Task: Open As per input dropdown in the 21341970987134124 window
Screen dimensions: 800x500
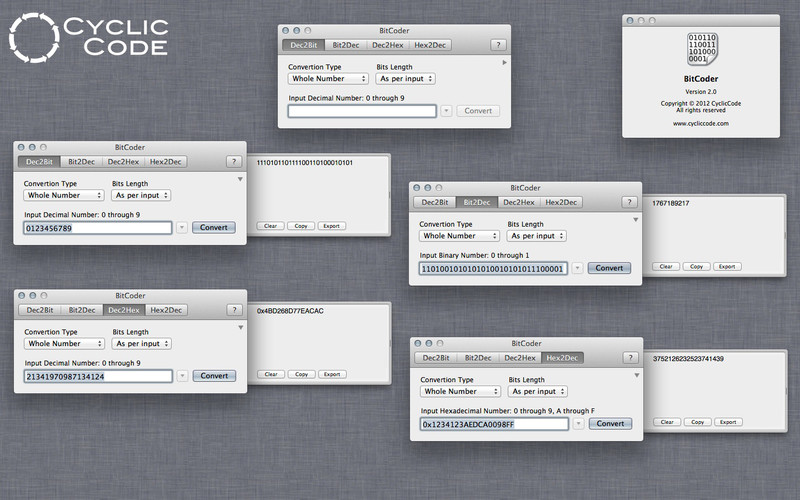Action: click(x=141, y=344)
